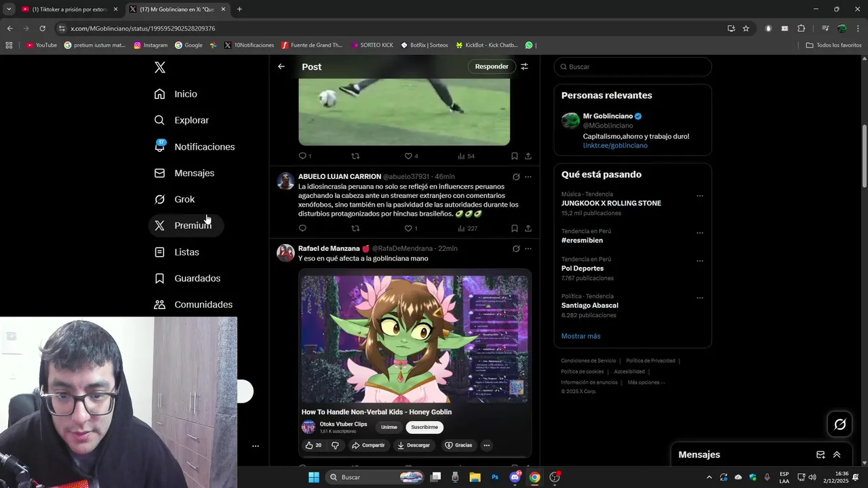
Task: Open a new browser tab
Action: pos(239,9)
